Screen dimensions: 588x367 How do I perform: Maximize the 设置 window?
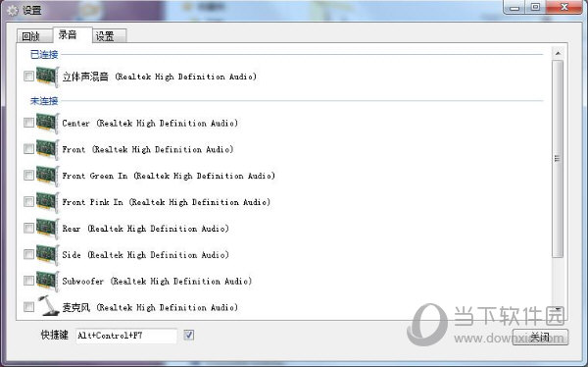[535, 8]
